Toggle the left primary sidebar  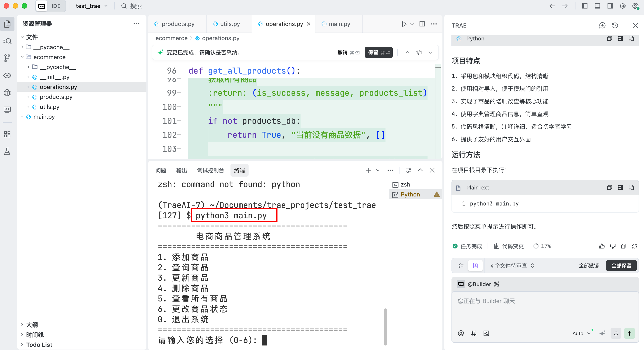pos(585,6)
